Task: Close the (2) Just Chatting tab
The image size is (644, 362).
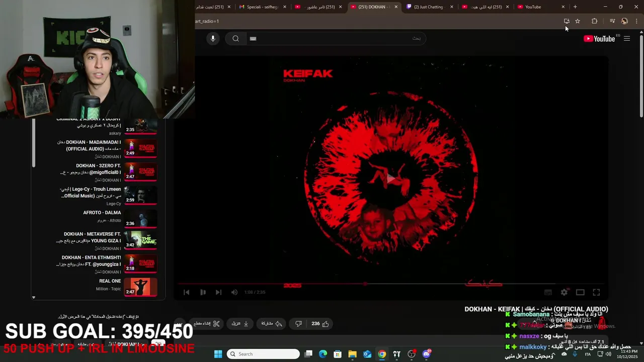Action: point(452,7)
